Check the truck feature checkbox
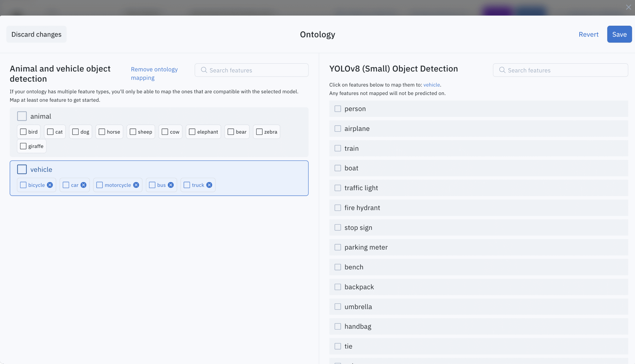 tap(187, 185)
